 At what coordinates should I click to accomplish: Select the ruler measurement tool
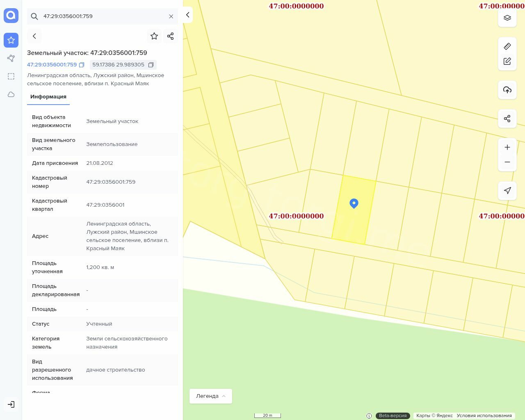click(x=507, y=46)
